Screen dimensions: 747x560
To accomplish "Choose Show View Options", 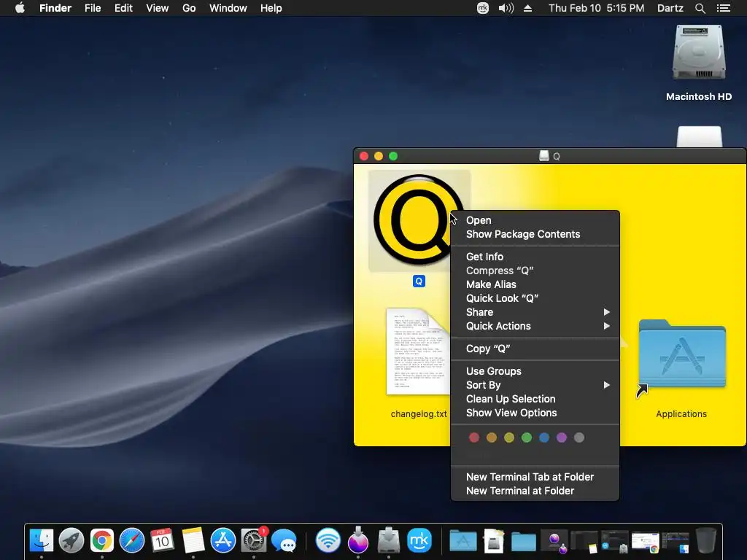I will click(x=535, y=413).
